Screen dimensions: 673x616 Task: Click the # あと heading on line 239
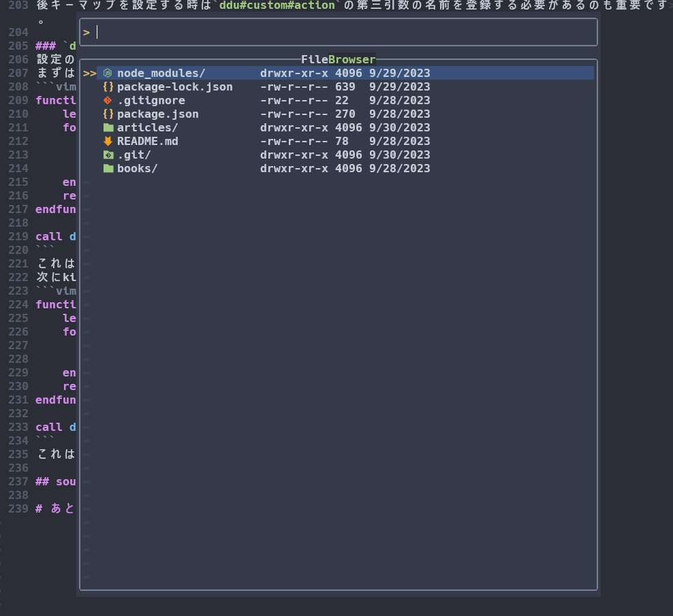point(55,508)
